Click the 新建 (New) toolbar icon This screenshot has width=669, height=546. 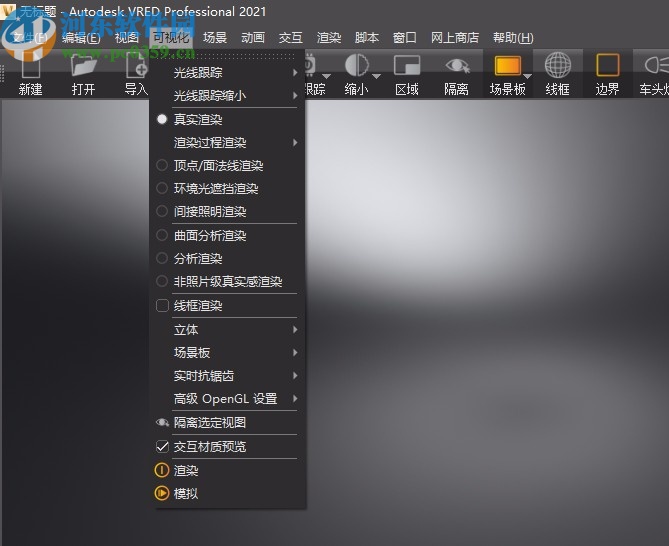(31, 66)
